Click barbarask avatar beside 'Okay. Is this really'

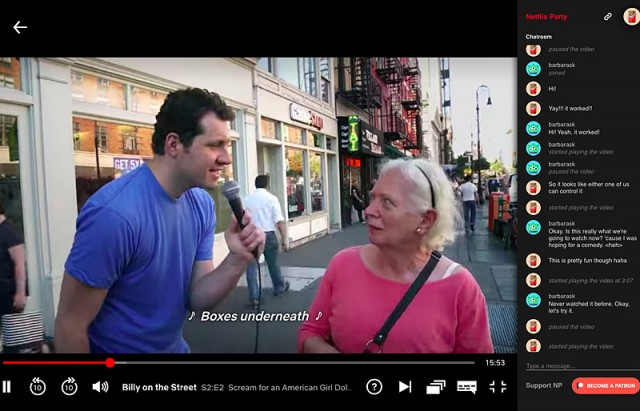(533, 227)
